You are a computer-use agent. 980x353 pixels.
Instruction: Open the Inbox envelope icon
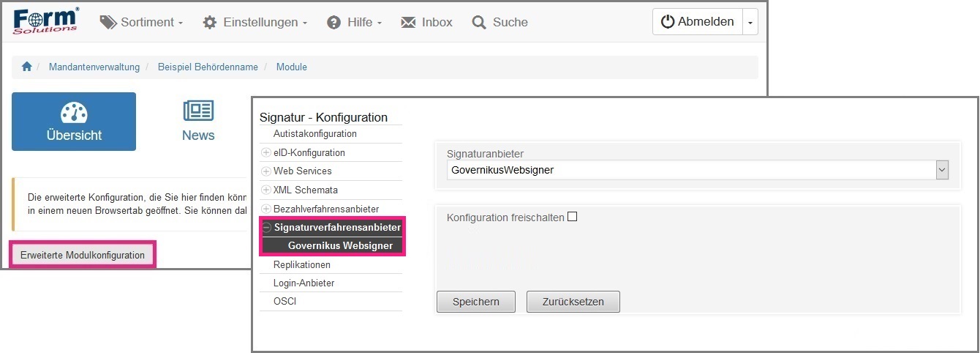(408, 23)
